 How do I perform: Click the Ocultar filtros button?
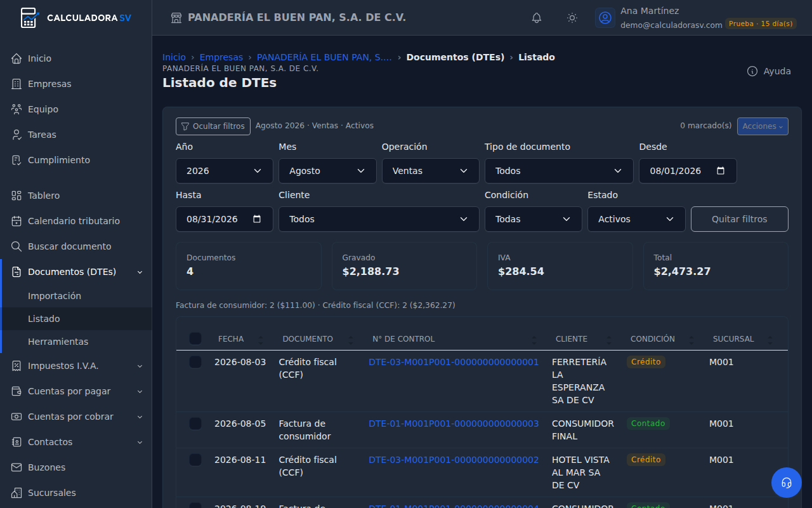(x=213, y=126)
